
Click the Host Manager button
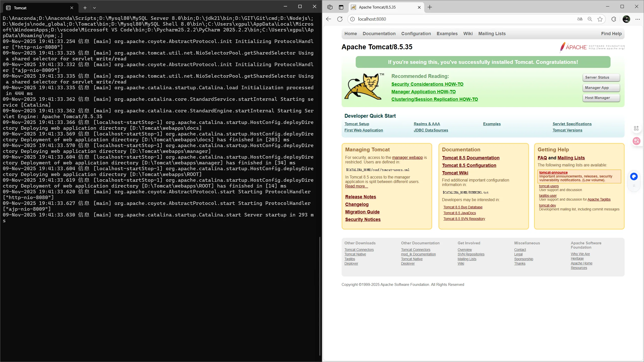coord(601,98)
